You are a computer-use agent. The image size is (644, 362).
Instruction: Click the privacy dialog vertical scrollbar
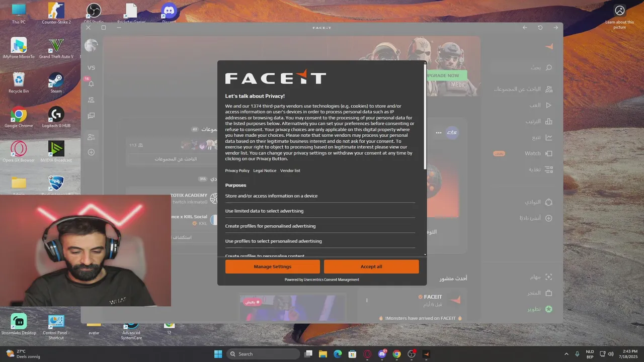425,116
